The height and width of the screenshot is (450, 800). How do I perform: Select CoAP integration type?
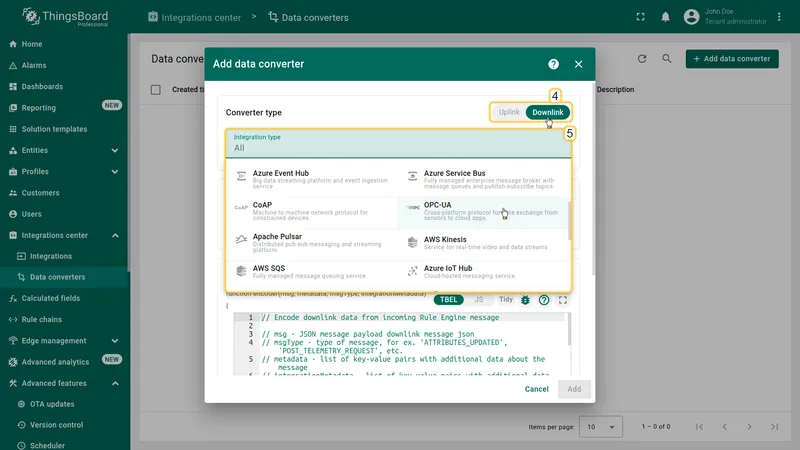coord(312,211)
